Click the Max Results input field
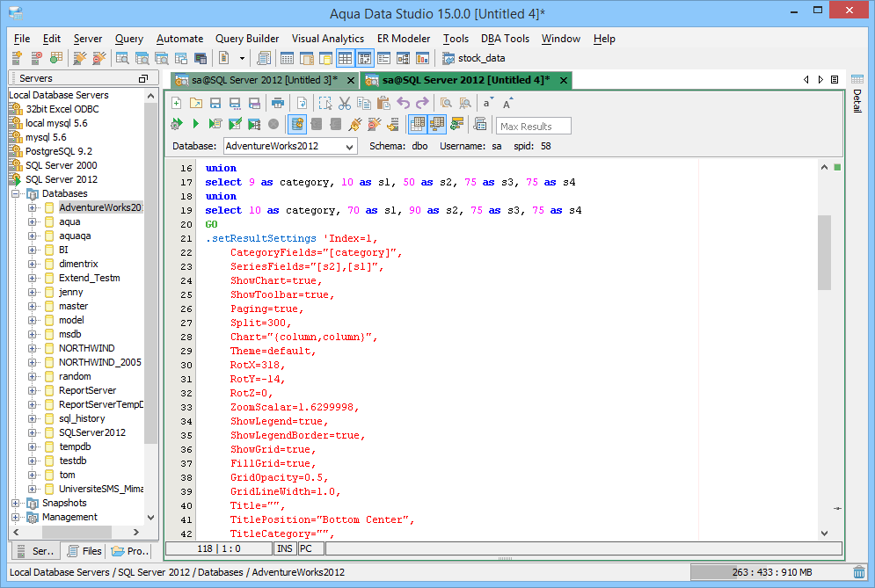875x588 pixels. click(x=534, y=126)
